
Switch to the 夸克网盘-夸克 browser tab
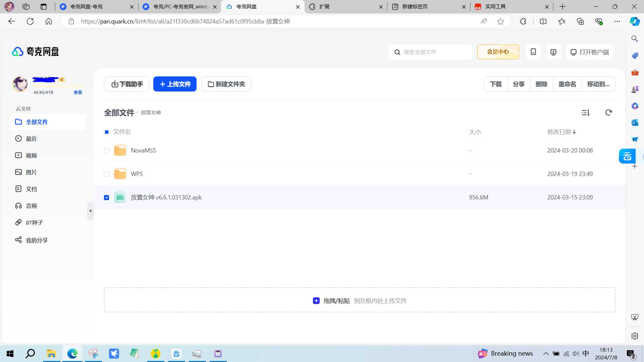(x=96, y=7)
